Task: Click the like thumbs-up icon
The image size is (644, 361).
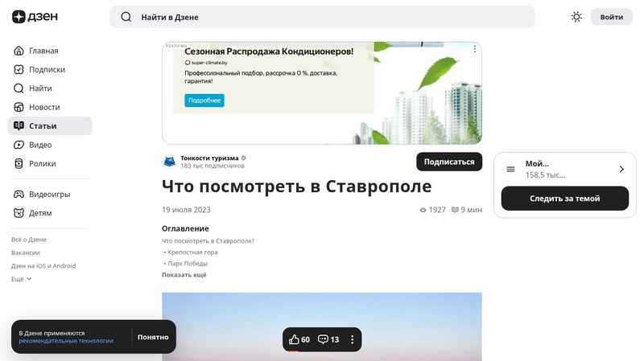Action: 294,339
